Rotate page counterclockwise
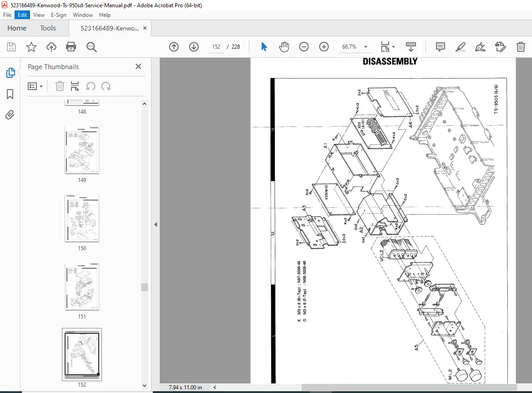Viewport: 532px width, 393px height. click(90, 86)
